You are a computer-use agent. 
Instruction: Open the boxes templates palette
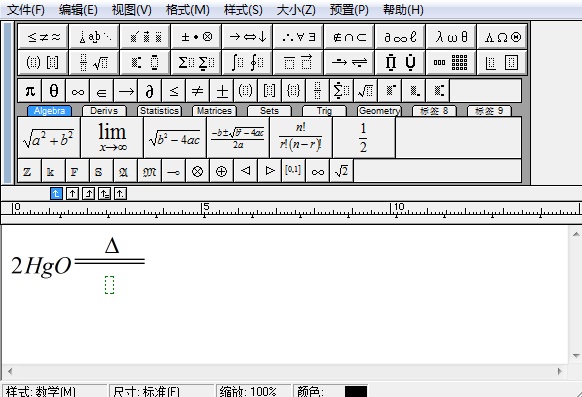click(x=502, y=62)
